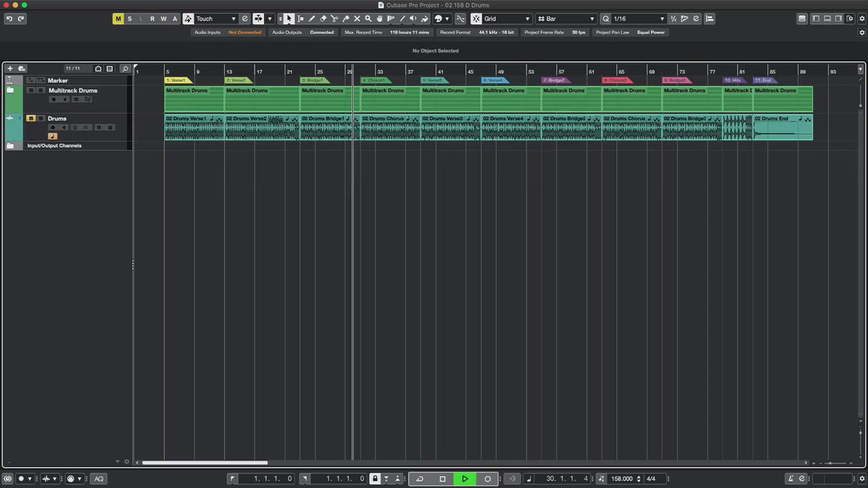The width and height of the screenshot is (868, 488).
Task: Select the Eraser tool in toolbar
Action: tap(323, 19)
